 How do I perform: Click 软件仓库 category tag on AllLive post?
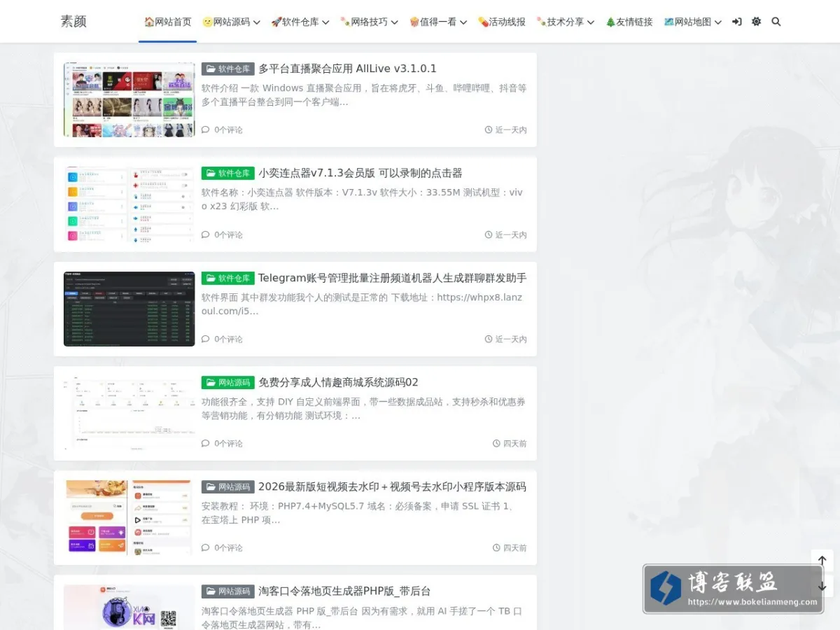[227, 69]
